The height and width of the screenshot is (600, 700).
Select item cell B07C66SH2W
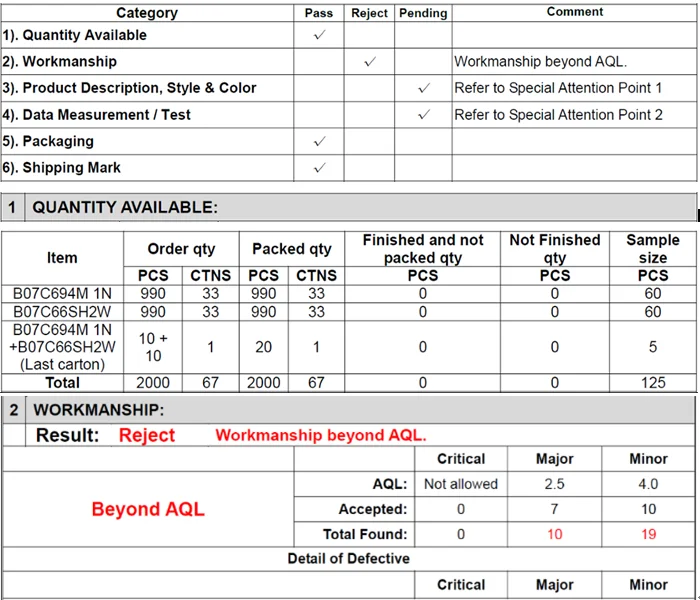62,312
